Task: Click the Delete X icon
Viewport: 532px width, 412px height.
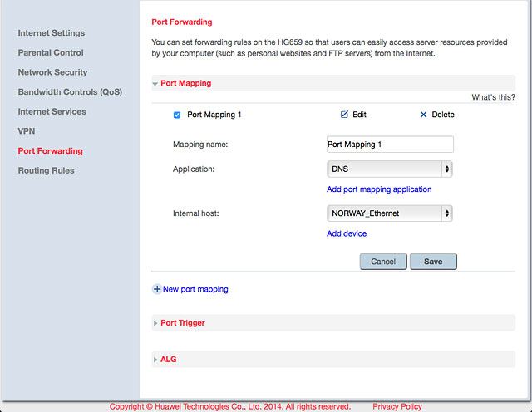Action: coord(423,115)
